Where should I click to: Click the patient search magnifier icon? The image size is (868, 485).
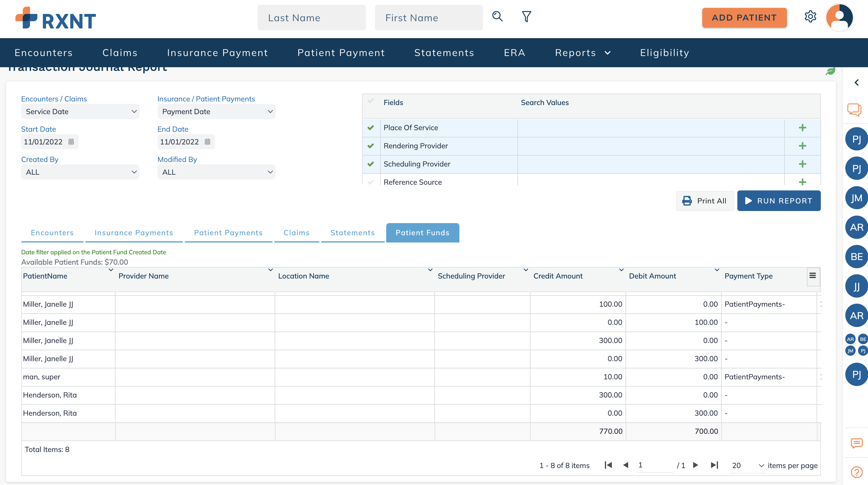[497, 17]
